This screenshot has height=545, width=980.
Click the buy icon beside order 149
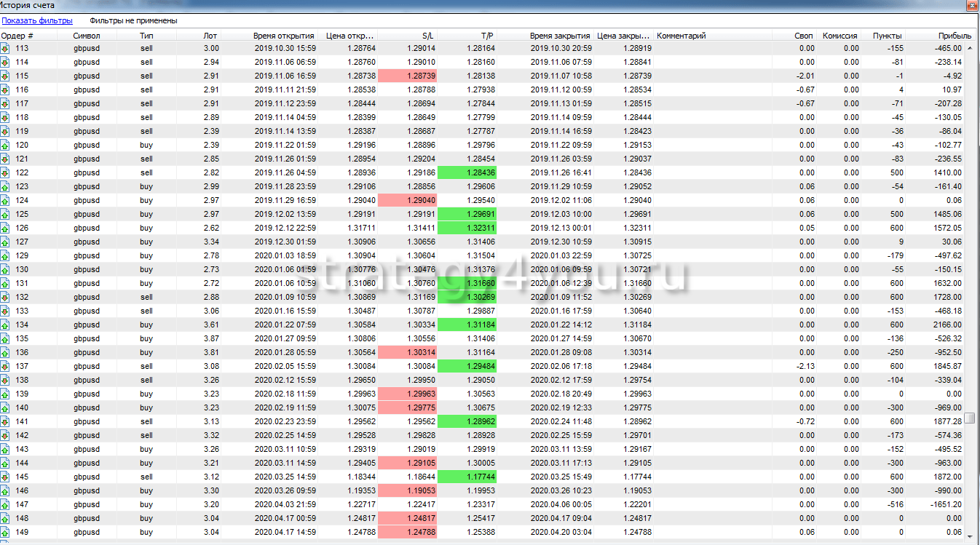(4, 532)
